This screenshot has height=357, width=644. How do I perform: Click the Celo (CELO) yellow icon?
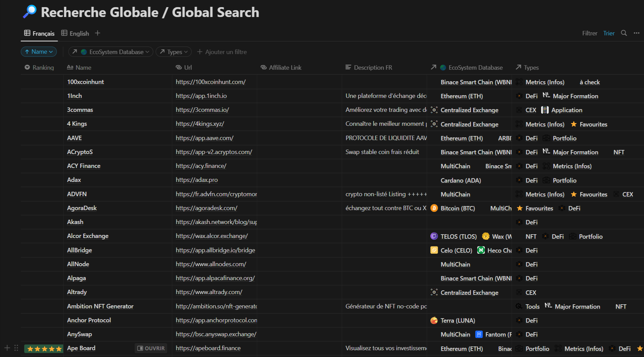(434, 250)
